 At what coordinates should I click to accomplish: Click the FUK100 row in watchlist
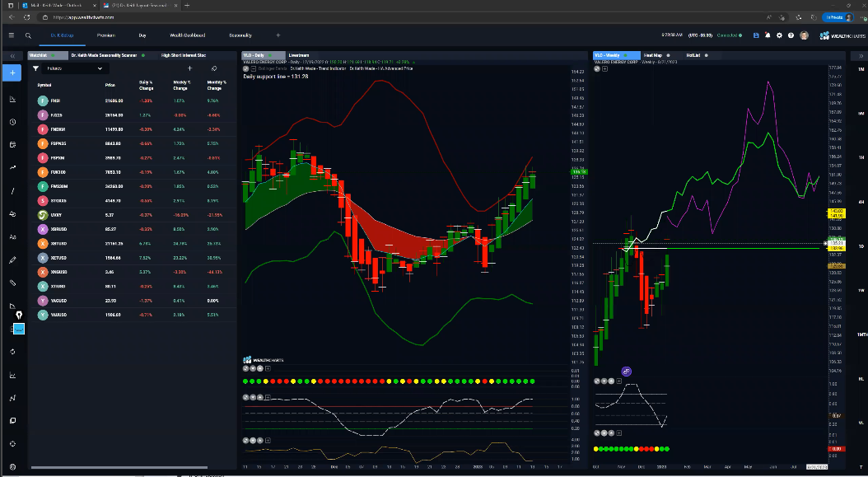coord(133,172)
